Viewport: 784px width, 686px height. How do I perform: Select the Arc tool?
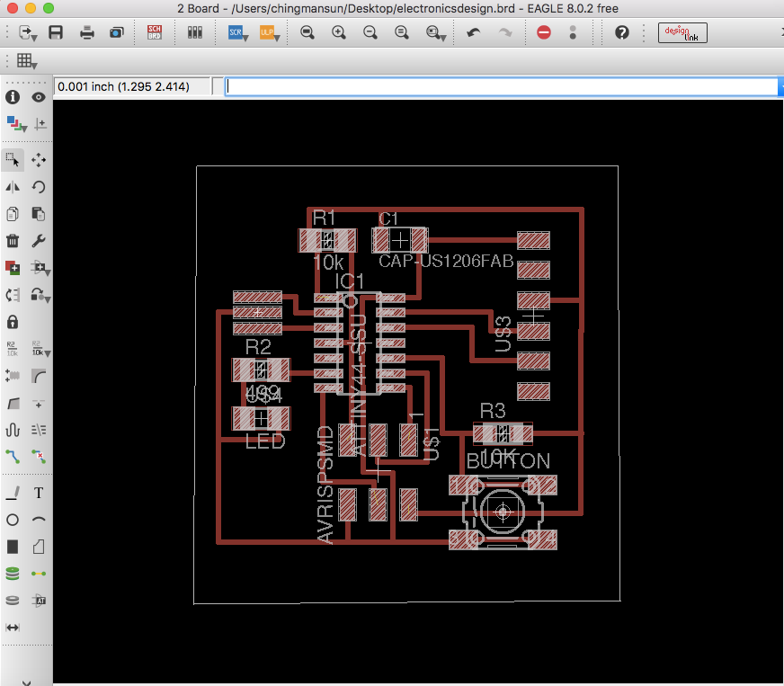[x=39, y=520]
